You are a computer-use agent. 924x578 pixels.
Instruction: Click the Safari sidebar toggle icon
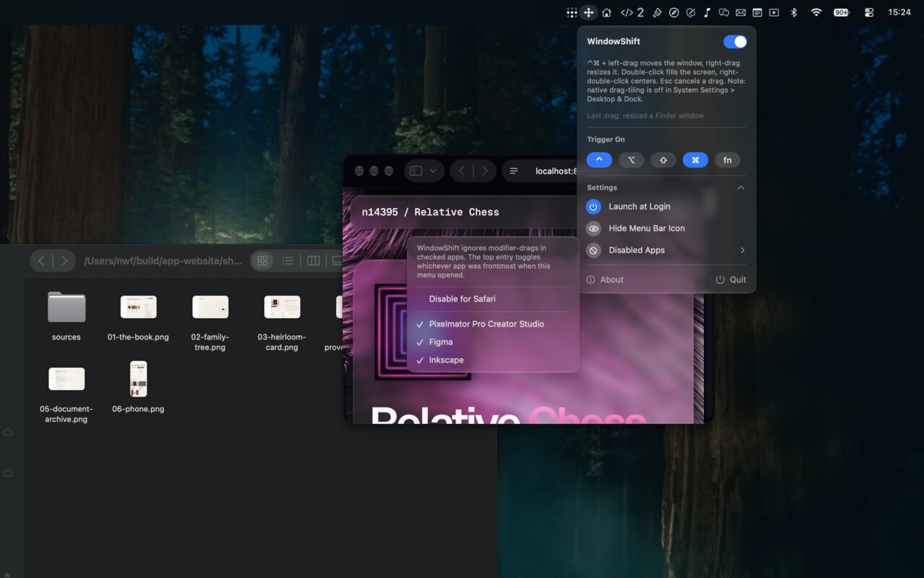pyautogui.click(x=416, y=171)
